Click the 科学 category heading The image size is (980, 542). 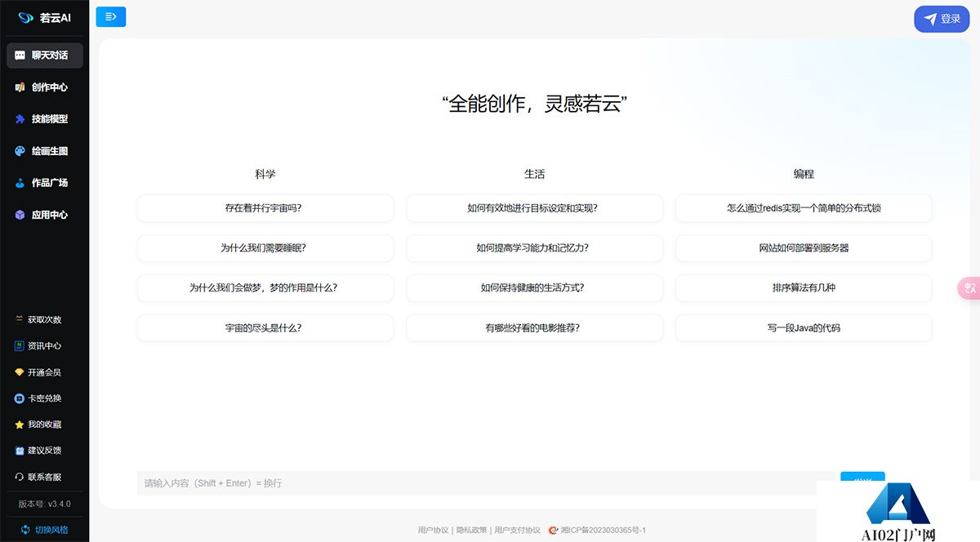click(x=265, y=174)
